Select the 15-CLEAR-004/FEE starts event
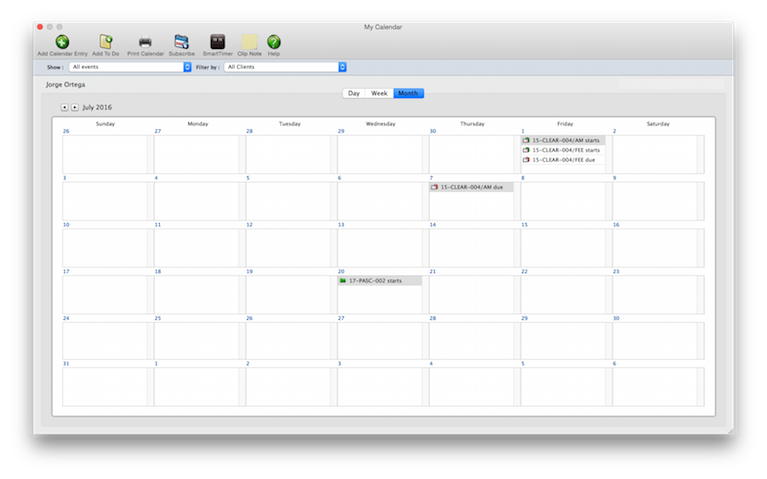 [563, 150]
